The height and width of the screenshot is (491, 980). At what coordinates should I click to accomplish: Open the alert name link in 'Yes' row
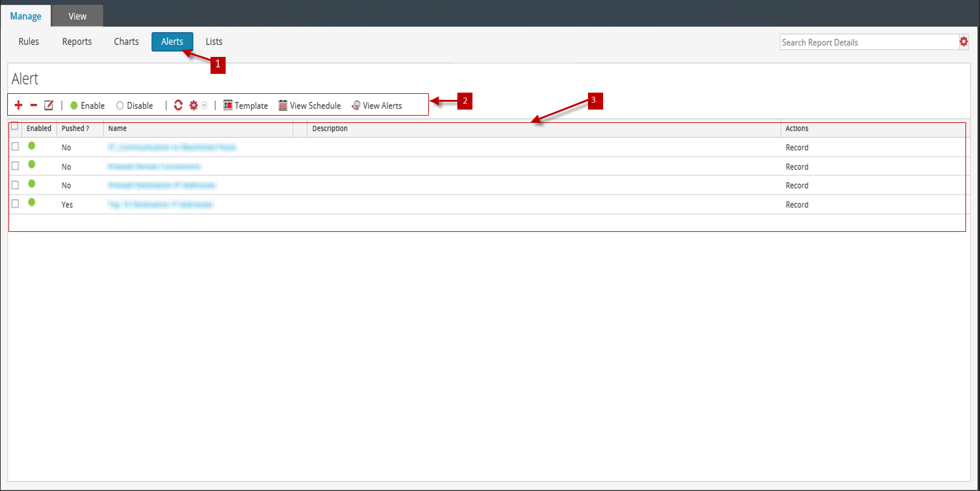pyautogui.click(x=160, y=205)
